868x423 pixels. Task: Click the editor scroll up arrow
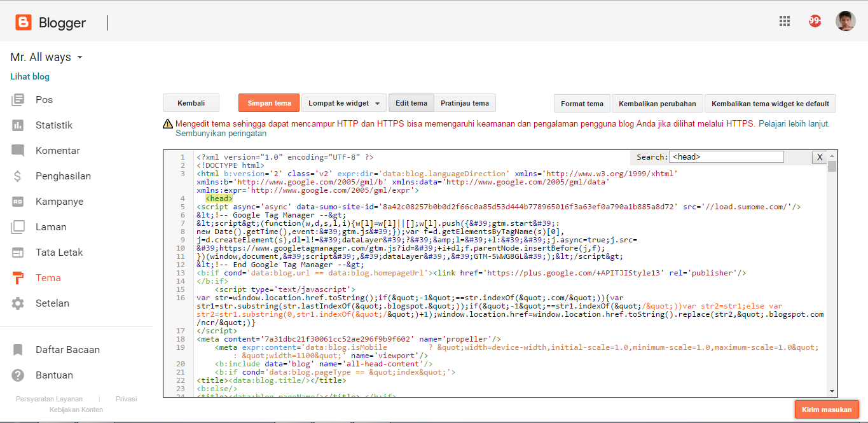[832, 155]
